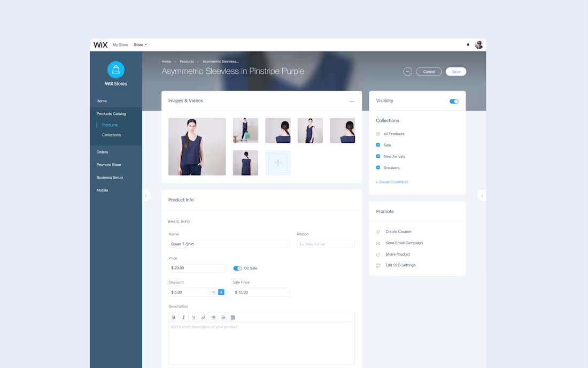Image resolution: width=588 pixels, height=368 pixels.
Task: Open the Store dropdown in top bar
Action: click(x=140, y=45)
